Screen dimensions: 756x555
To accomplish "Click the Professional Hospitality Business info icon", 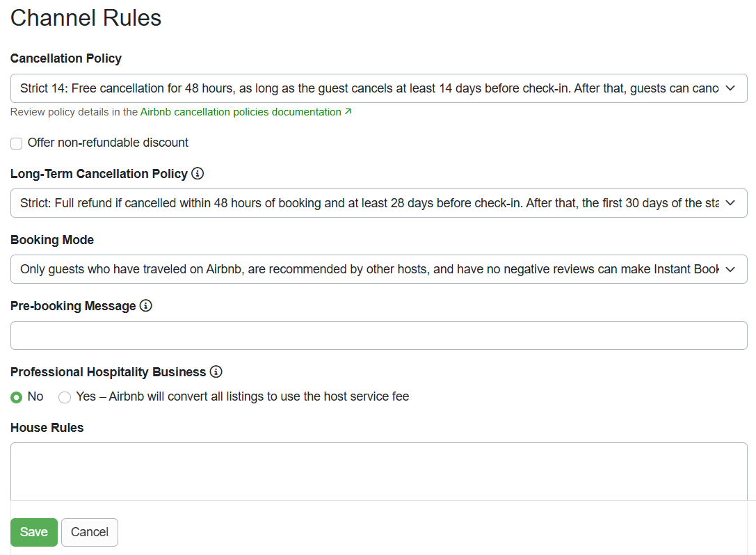I will [216, 372].
